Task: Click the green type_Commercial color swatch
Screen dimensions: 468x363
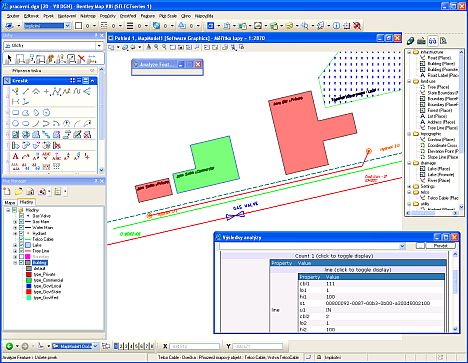Action: (29, 280)
